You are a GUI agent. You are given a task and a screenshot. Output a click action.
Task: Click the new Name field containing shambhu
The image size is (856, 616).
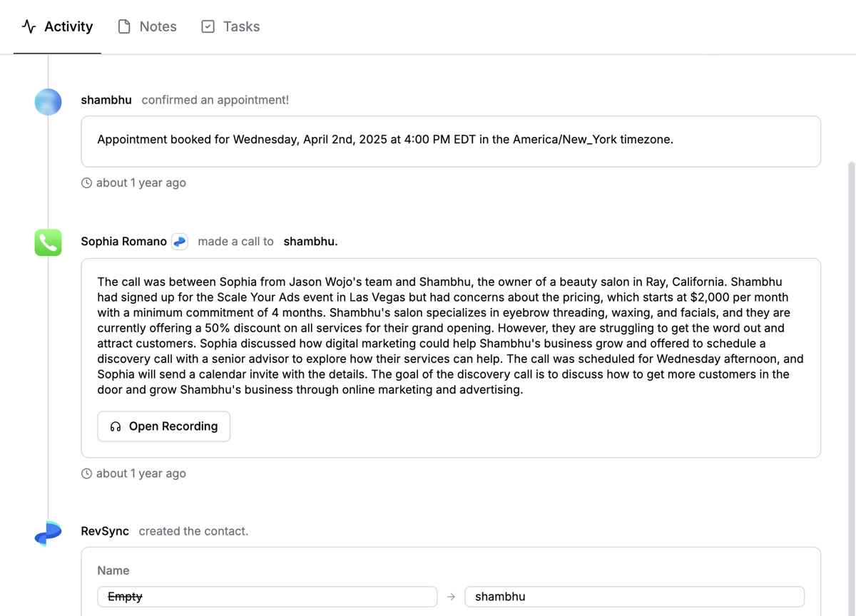pos(634,597)
